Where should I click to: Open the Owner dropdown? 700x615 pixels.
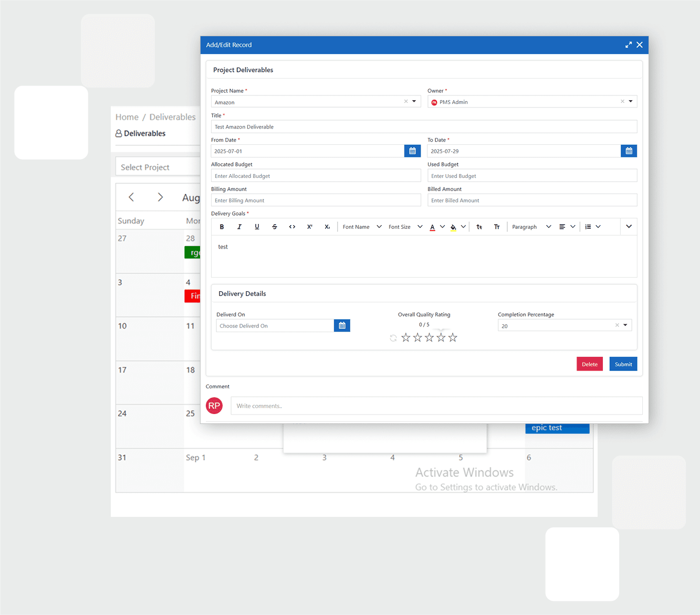(631, 101)
